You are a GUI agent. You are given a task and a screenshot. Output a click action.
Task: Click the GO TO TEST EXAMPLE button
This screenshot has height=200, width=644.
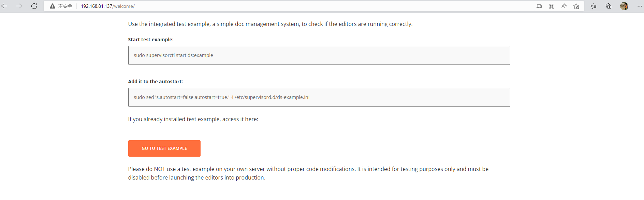(164, 148)
